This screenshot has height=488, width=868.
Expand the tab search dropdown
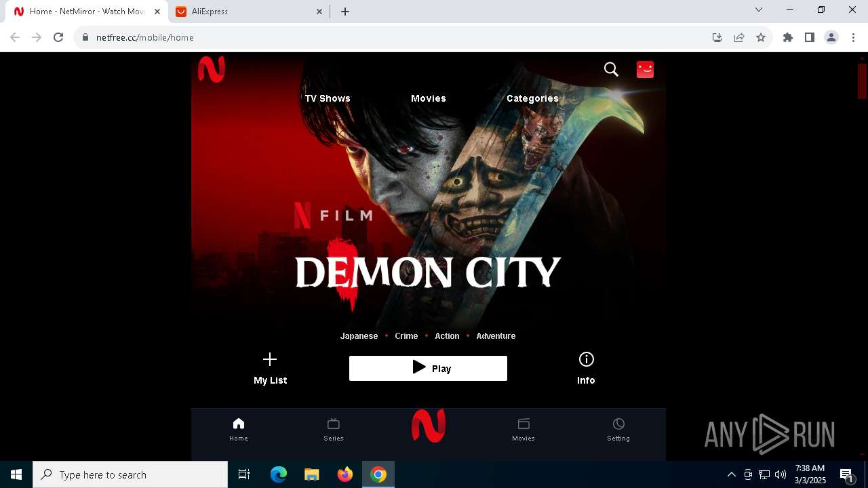759,9
